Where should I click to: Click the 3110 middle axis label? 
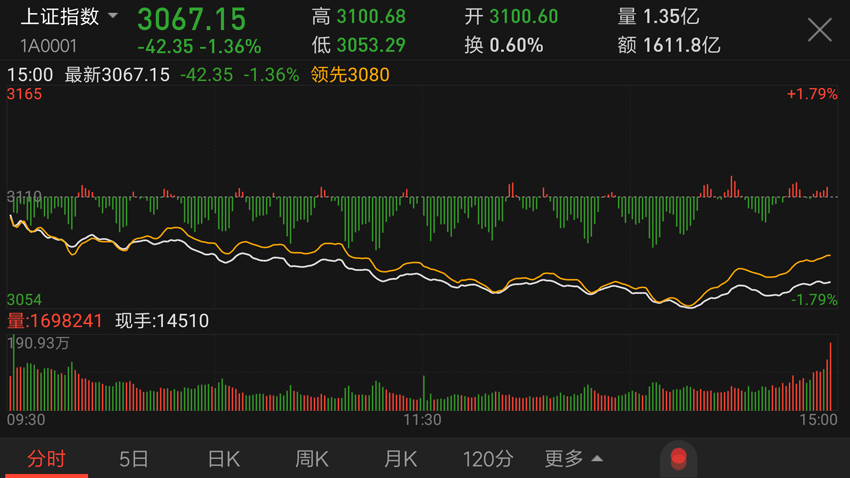click(x=24, y=196)
